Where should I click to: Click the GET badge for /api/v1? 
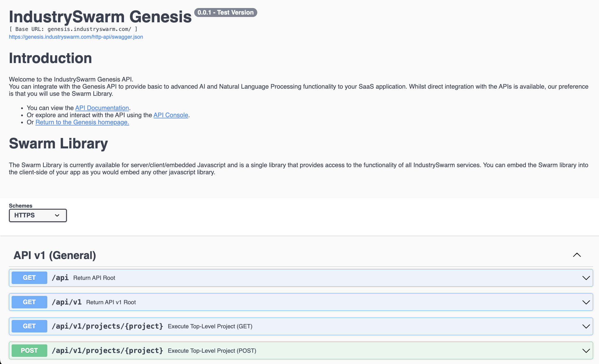(29, 302)
